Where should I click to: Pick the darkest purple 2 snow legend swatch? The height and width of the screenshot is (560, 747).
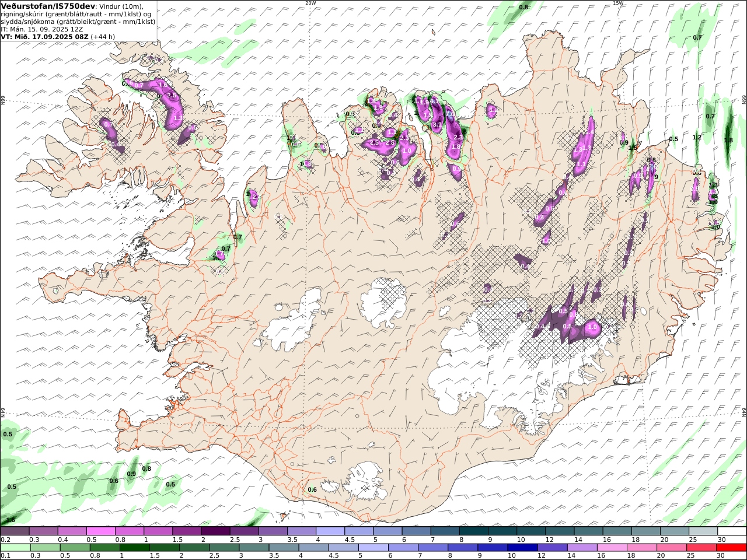[x=215, y=531]
